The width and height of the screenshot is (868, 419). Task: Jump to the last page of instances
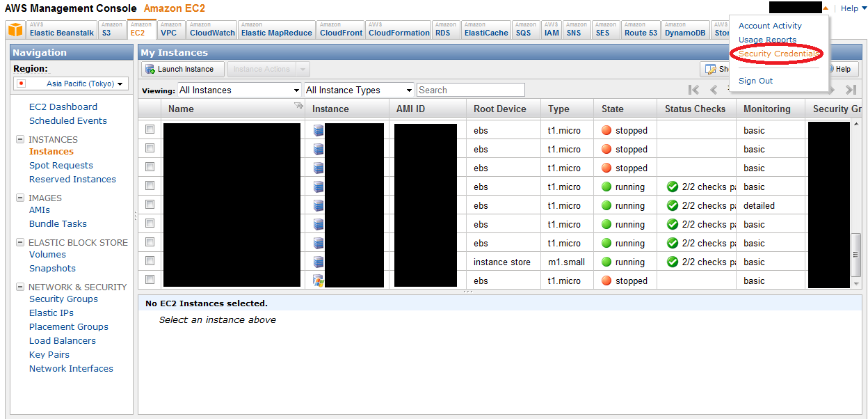(850, 90)
